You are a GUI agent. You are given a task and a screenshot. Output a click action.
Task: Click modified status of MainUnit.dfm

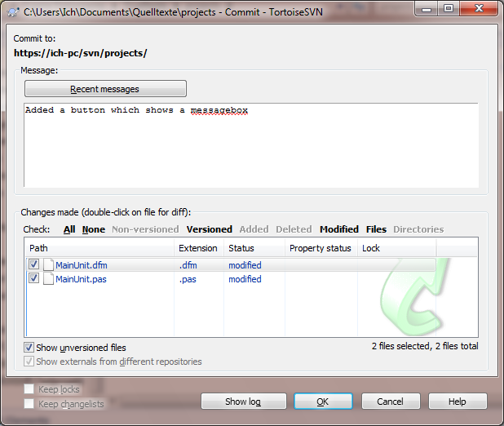point(245,265)
